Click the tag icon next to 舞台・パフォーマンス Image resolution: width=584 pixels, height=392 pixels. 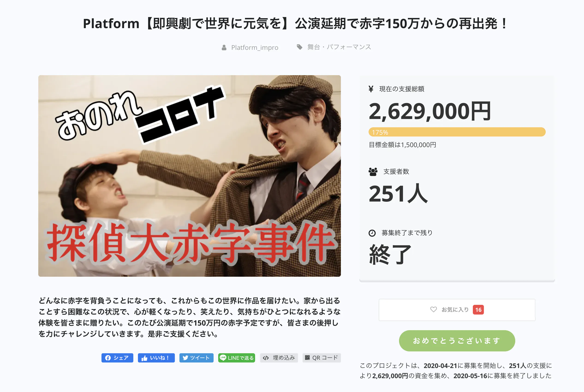300,47
